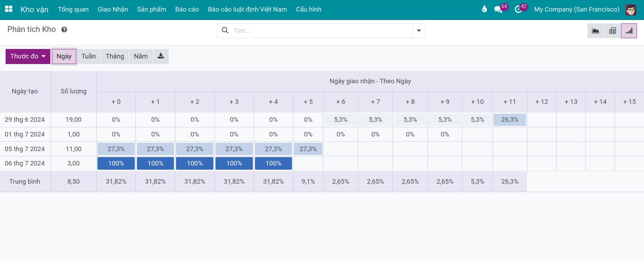The height and width of the screenshot is (261, 644).
Task: Click the 100% cell under +0
Action: click(x=116, y=163)
